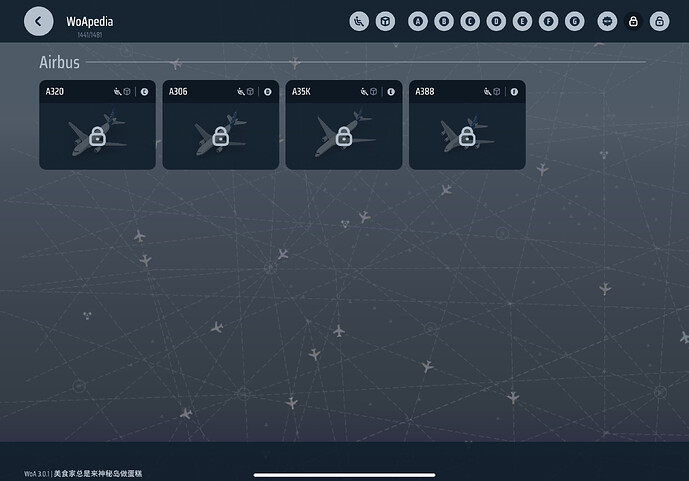Tap the iOS home indicator bar

(x=344, y=475)
